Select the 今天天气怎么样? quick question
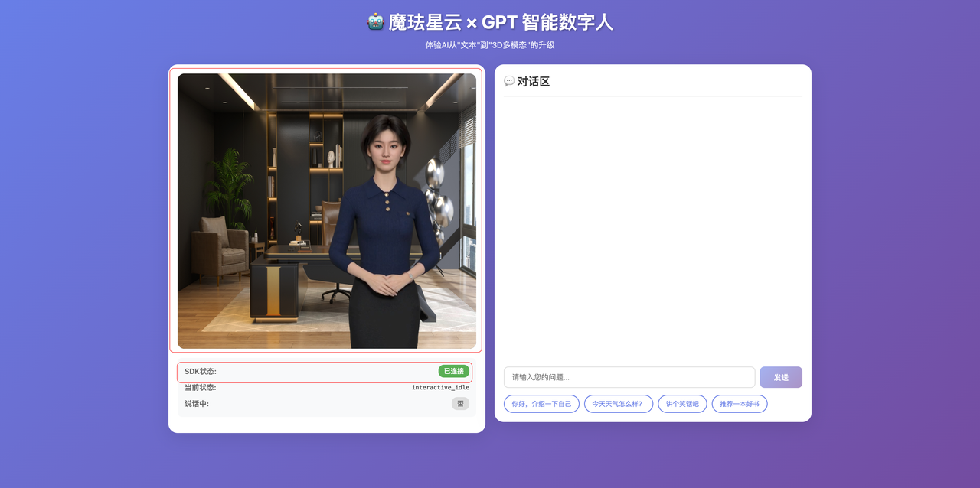Image resolution: width=980 pixels, height=488 pixels. click(x=619, y=403)
